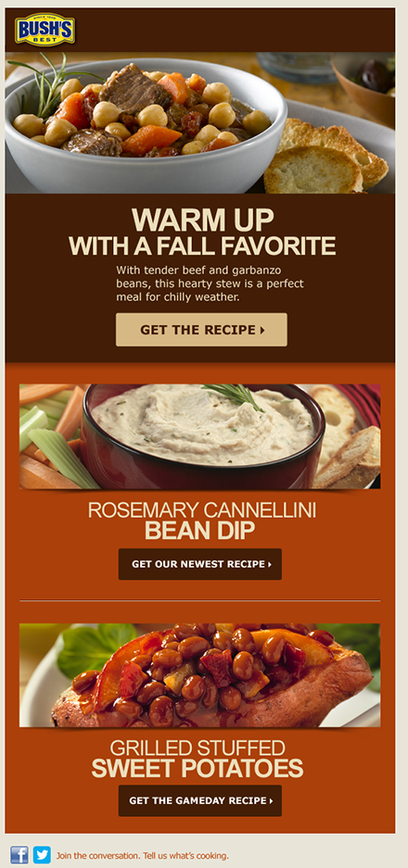Click the Sweet Potatoes heading
Screen dimensions: 408x868
pyautogui.click(x=198, y=769)
